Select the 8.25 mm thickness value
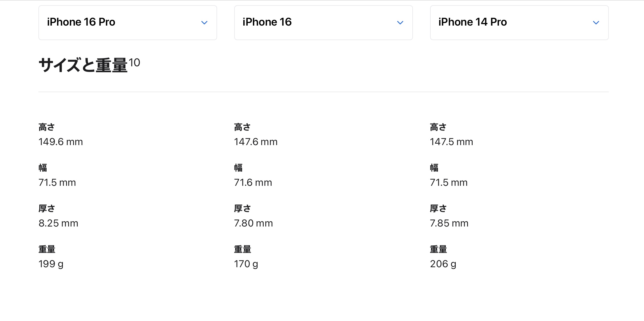644x321 pixels. (x=58, y=223)
